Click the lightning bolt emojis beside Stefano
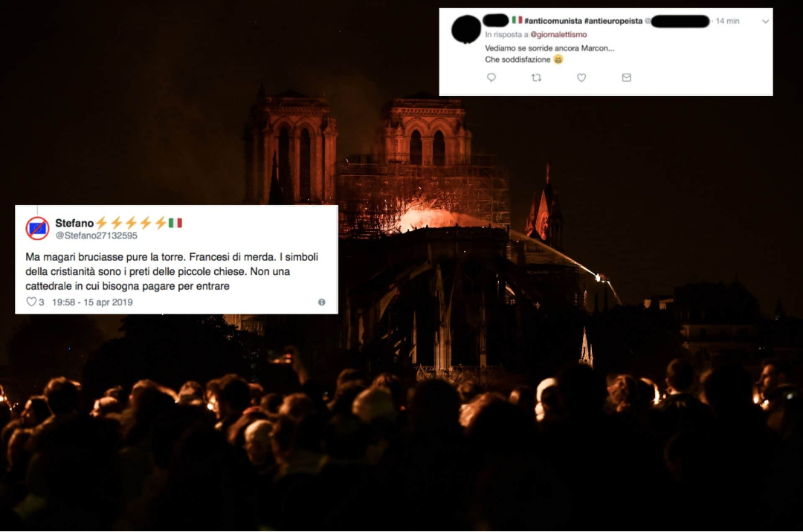 [x=132, y=222]
